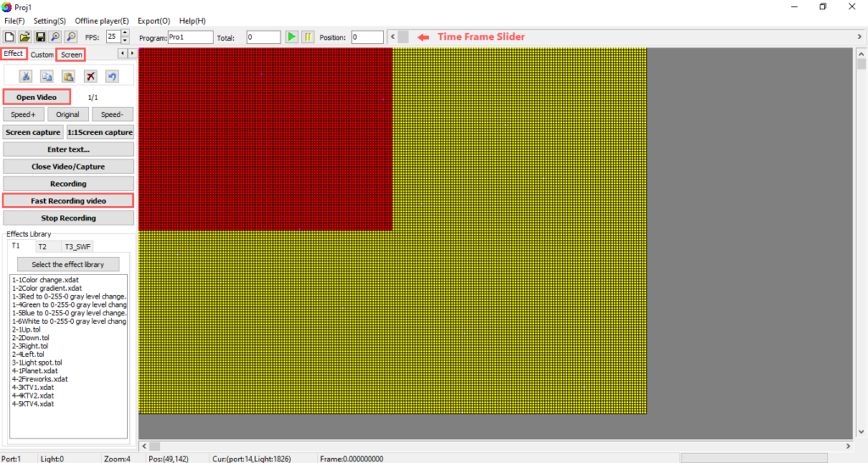Select 2-1Up.tol effect
This screenshot has height=463, width=868.
coord(26,330)
